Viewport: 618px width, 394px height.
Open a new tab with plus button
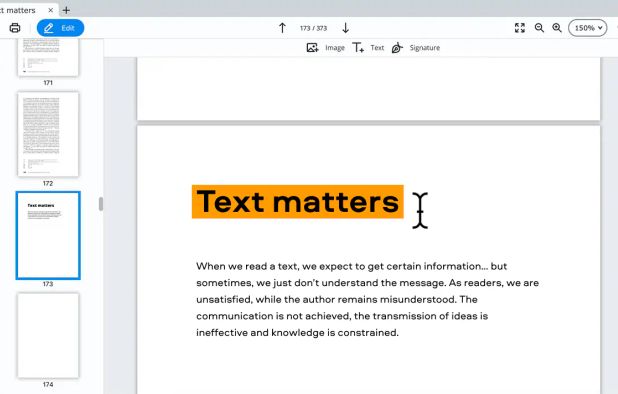(66, 10)
